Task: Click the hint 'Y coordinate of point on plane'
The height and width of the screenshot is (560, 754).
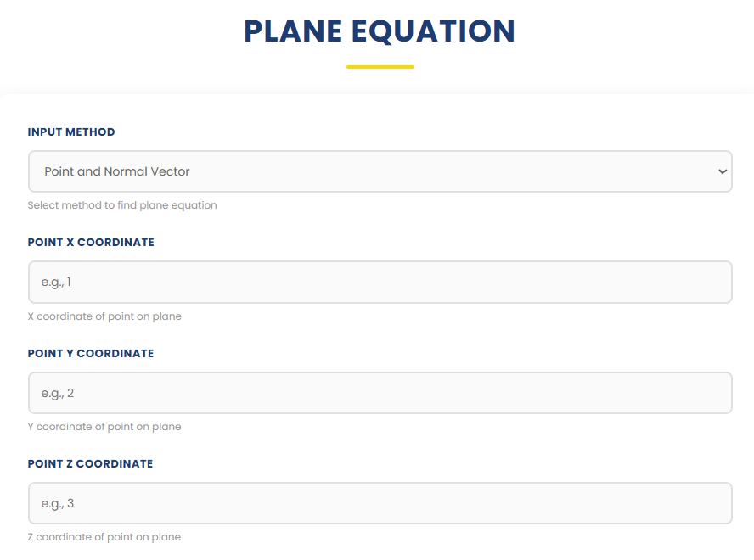Action: click(x=104, y=426)
